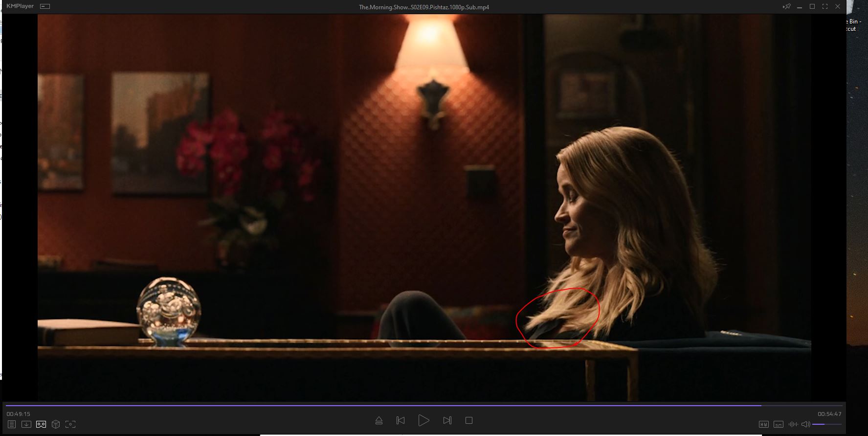Open the audio equalizer waveform icon
Viewport: 868px width, 436px height.
(793, 424)
